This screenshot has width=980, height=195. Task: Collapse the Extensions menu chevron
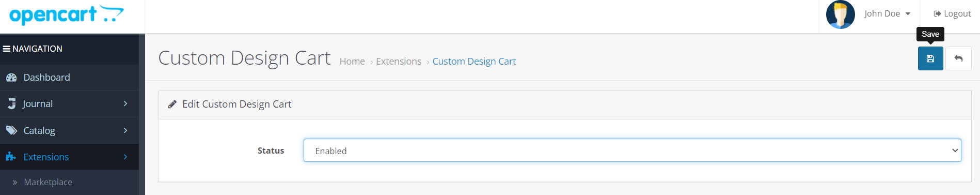click(x=125, y=157)
